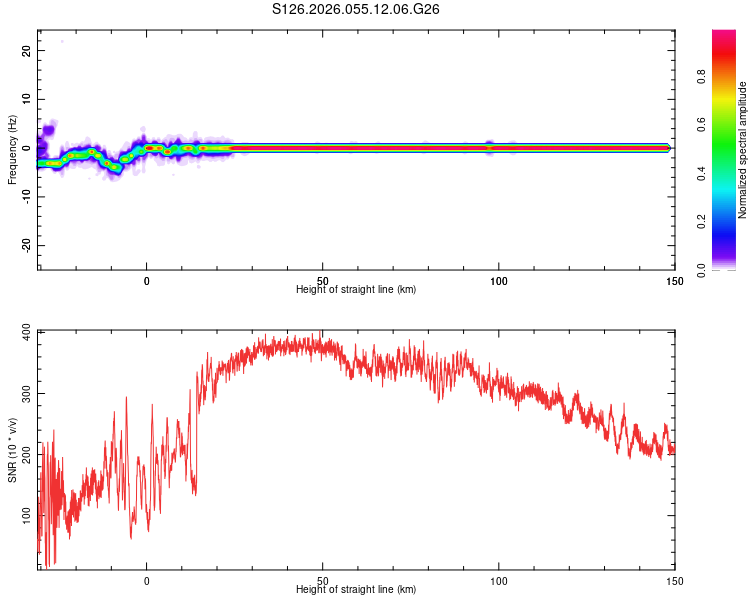Click the SNR (10 * v/v) axis label
Viewport: 750px width, 600px height.
12,450
